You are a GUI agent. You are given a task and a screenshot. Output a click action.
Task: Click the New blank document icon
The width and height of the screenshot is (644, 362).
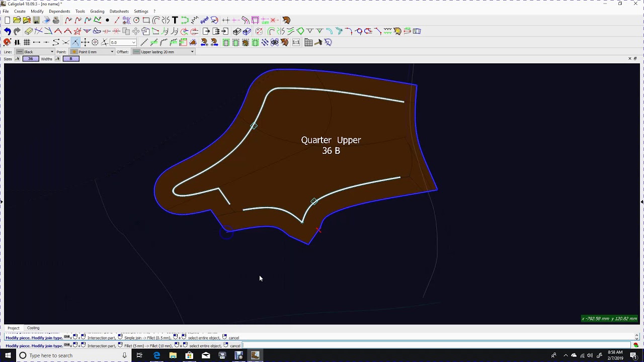(x=7, y=20)
